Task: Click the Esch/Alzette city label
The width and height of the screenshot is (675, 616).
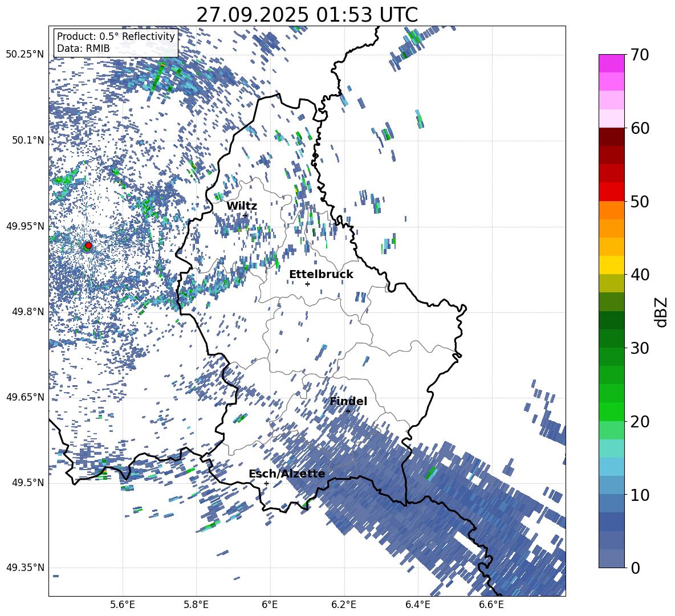Action: [x=287, y=474]
